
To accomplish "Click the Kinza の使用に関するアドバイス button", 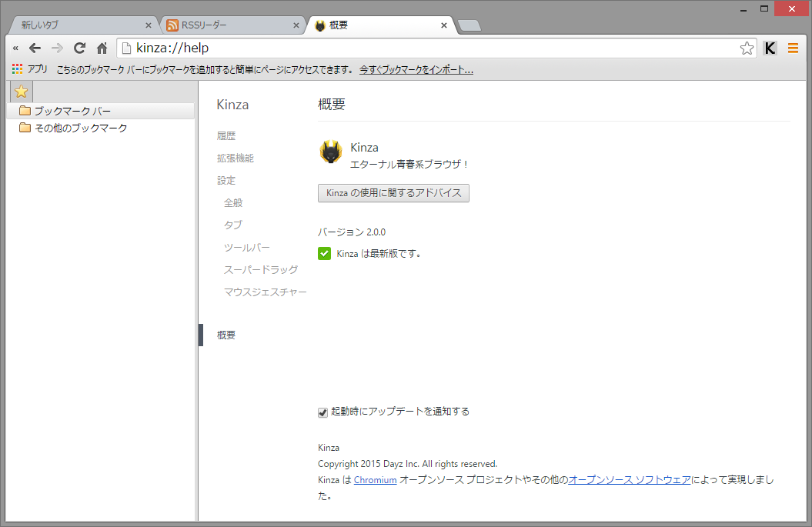I will (393, 192).
